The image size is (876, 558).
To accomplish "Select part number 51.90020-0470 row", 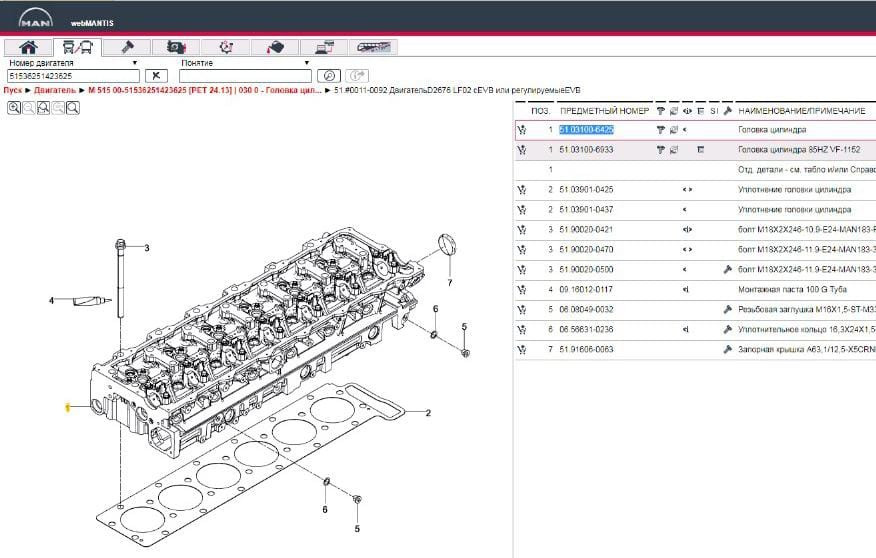I will pyautogui.click(x=586, y=249).
